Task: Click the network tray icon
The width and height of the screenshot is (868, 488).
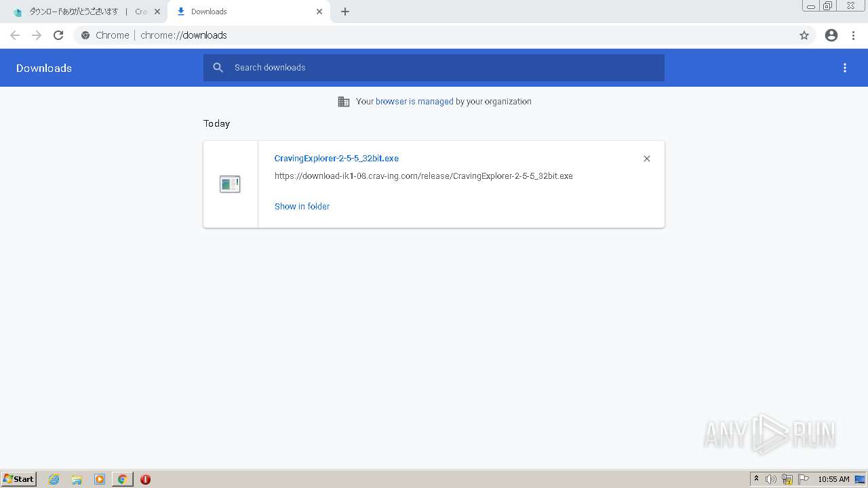Action: pyautogui.click(x=787, y=479)
